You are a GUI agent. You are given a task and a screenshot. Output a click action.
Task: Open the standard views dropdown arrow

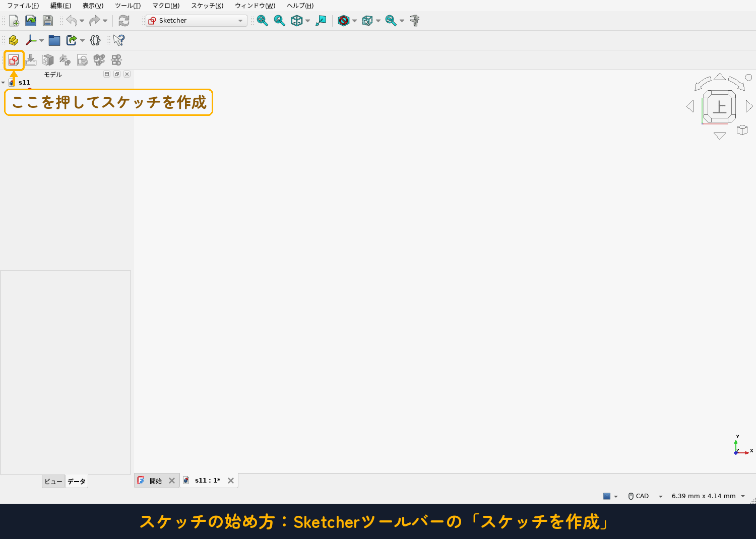pyautogui.click(x=307, y=21)
